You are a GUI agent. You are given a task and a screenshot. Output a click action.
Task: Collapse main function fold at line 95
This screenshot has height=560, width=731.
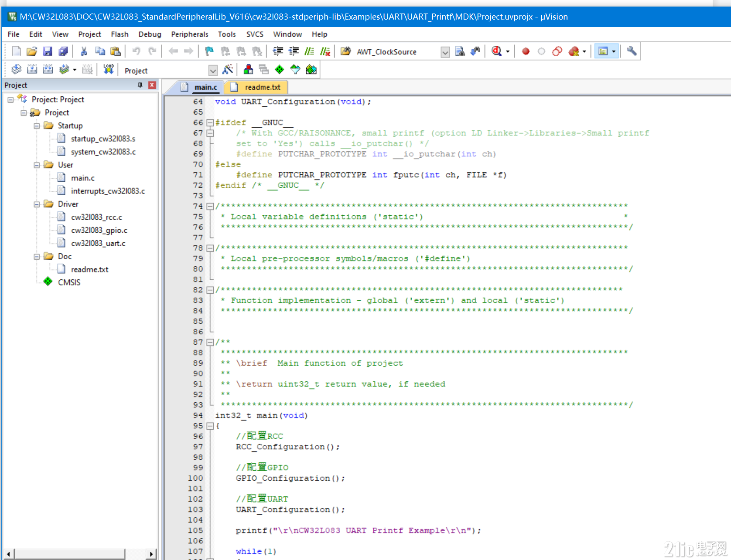[x=210, y=426]
